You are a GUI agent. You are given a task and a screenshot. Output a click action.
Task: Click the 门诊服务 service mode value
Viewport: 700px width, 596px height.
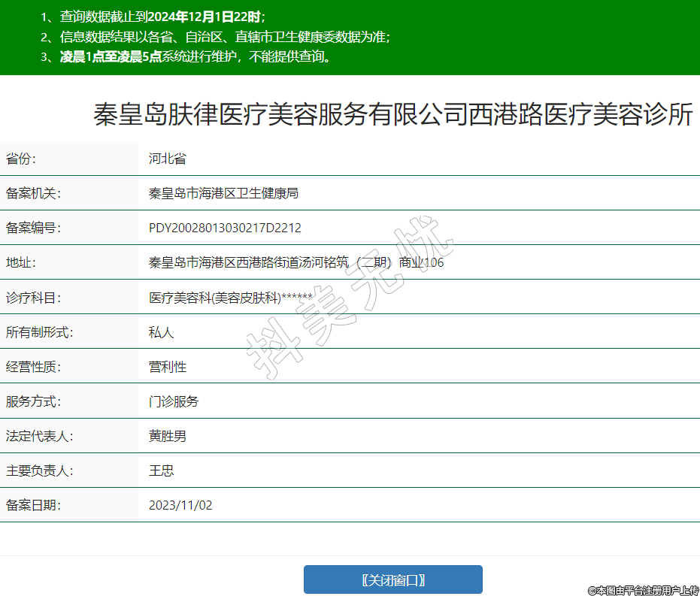click(174, 401)
